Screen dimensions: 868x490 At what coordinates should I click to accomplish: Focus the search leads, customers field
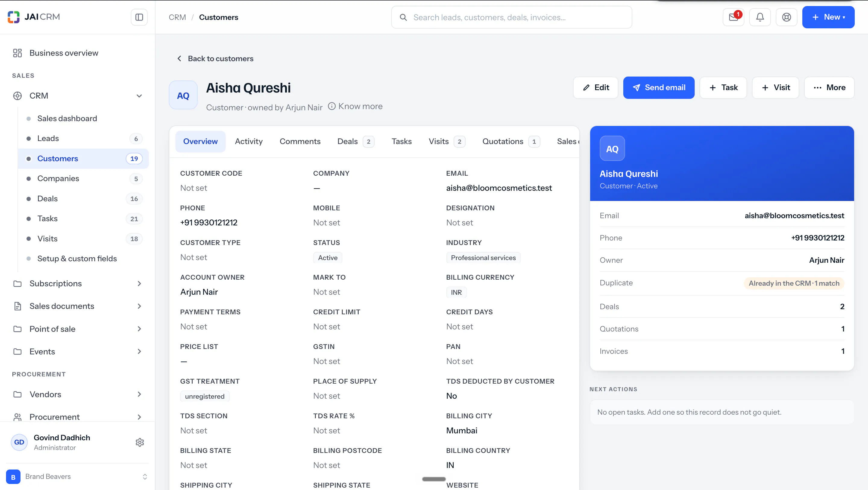pyautogui.click(x=511, y=17)
